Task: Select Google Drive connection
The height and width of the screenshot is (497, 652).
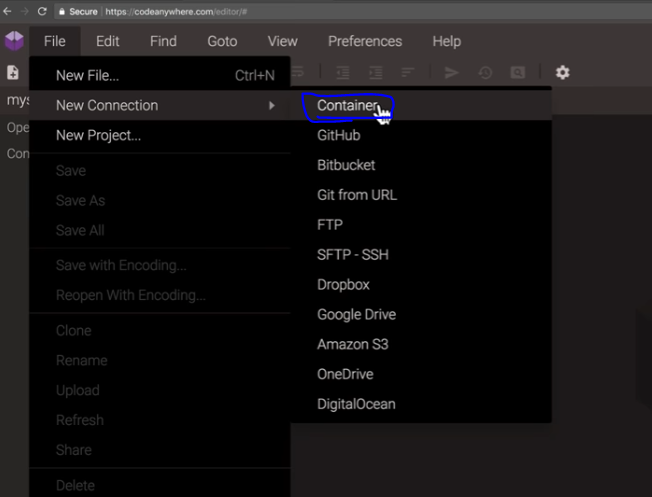Action: coord(421,314)
